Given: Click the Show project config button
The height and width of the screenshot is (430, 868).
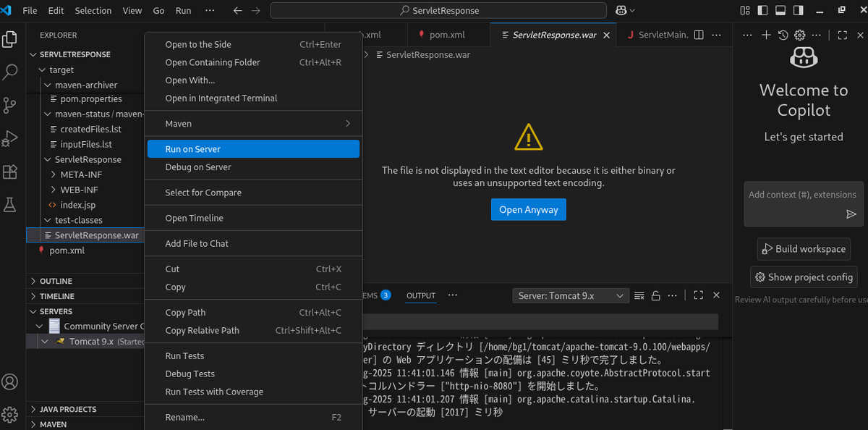Looking at the screenshot, I should click(804, 277).
